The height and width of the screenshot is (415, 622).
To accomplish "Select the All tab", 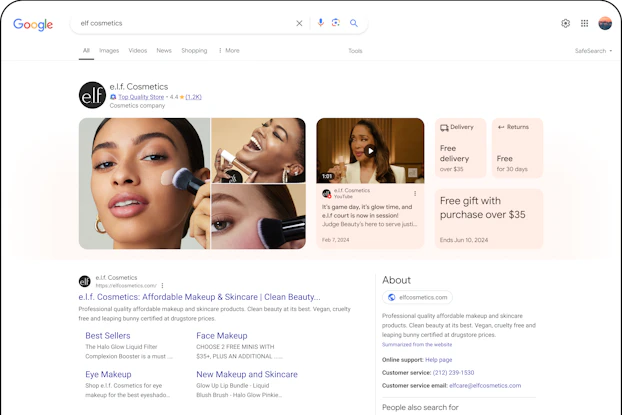I will click(86, 50).
